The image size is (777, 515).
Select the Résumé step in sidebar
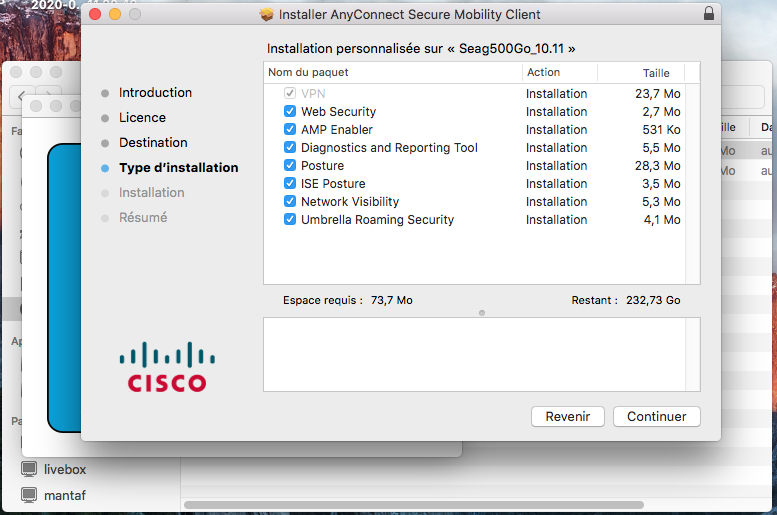(x=143, y=218)
